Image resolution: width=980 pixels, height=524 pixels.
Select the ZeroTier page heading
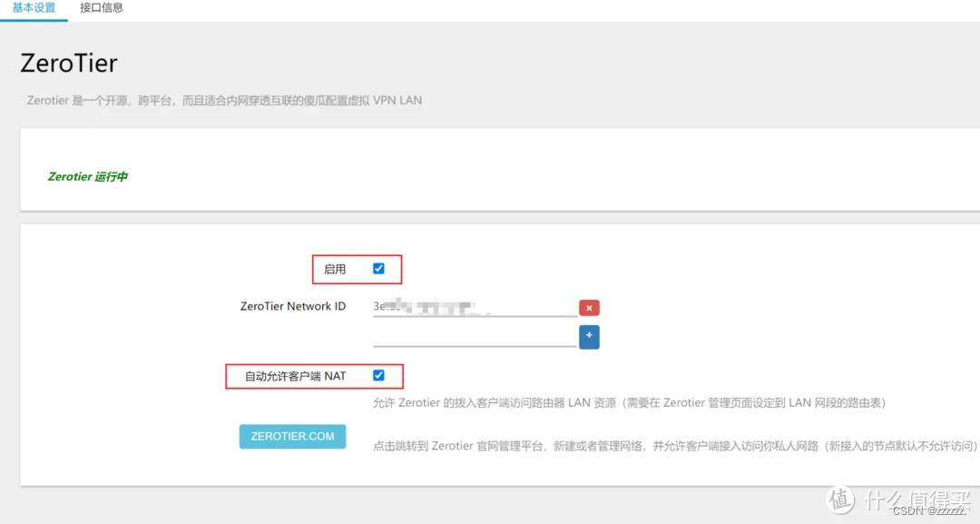pos(69,64)
